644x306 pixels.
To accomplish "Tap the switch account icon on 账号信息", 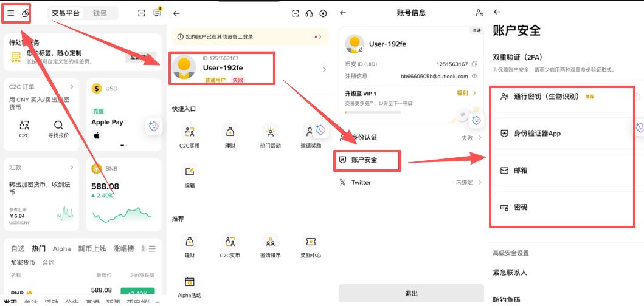I will [x=479, y=13].
